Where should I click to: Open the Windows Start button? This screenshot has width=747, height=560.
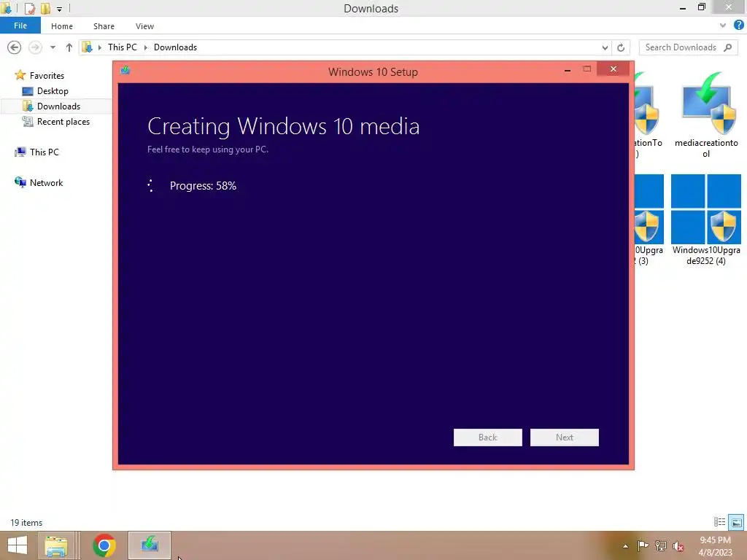18,545
